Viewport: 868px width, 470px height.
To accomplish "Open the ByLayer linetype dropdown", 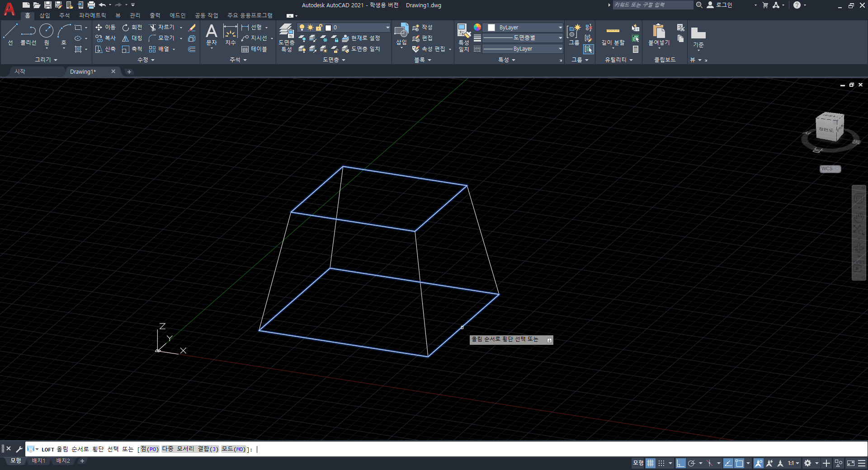I will point(523,49).
